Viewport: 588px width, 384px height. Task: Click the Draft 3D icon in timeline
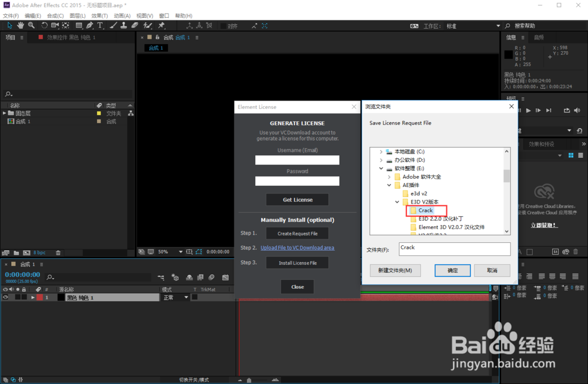coord(175,277)
